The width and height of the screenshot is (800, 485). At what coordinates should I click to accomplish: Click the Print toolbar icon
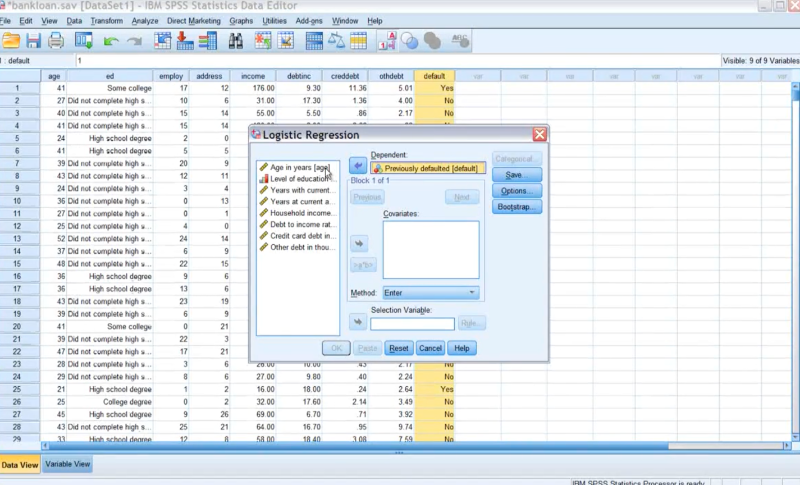[x=56, y=41]
